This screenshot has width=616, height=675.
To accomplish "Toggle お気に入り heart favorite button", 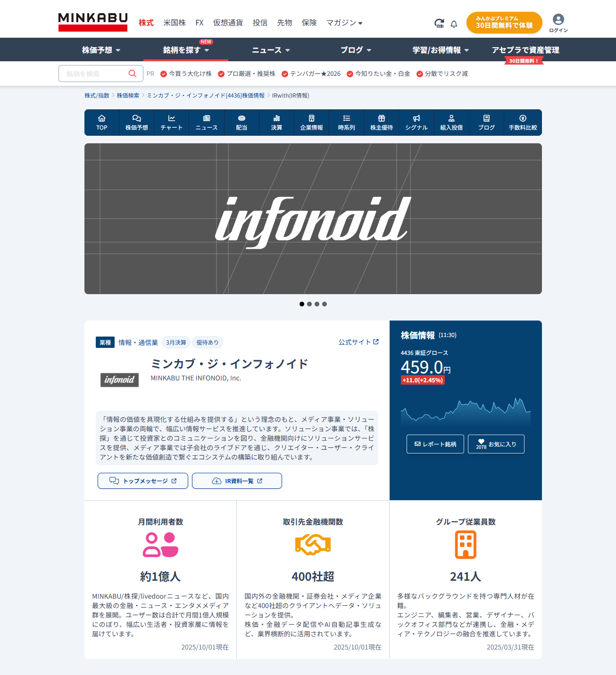I will [496, 444].
